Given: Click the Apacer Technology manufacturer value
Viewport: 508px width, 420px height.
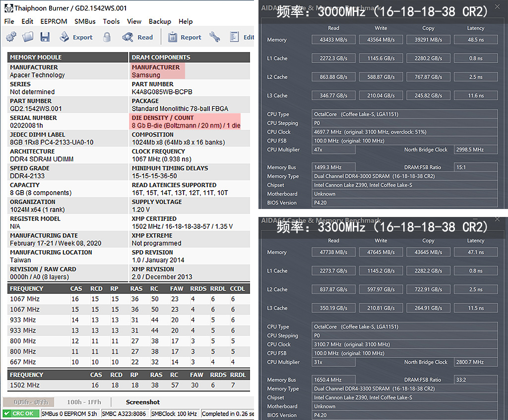Looking at the screenshot, I should (37, 75).
